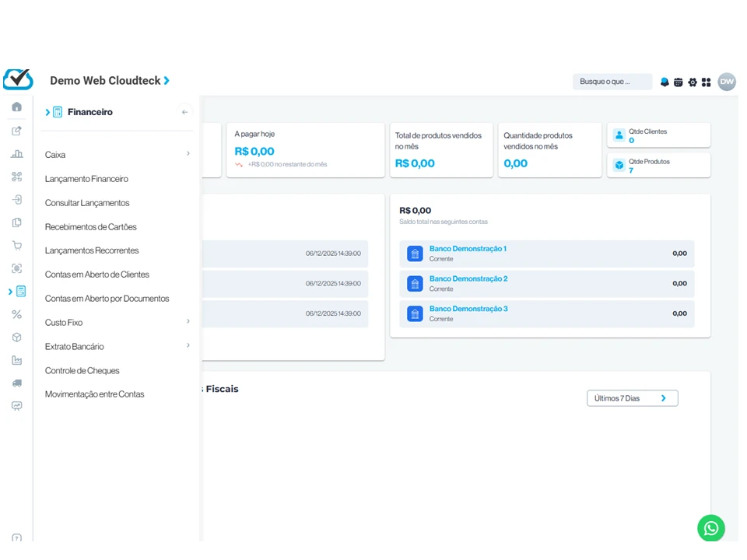
Task: Open the calendar icon in the top bar
Action: tap(679, 82)
